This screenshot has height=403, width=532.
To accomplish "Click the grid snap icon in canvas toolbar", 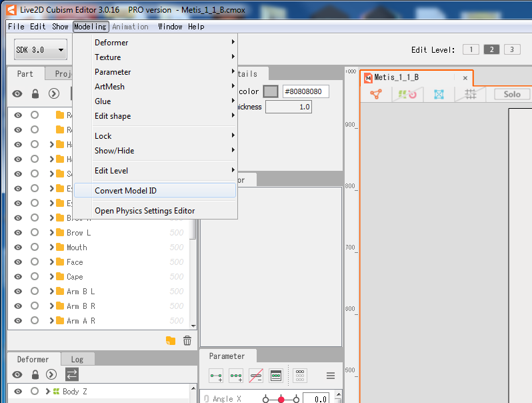I will [x=470, y=94].
